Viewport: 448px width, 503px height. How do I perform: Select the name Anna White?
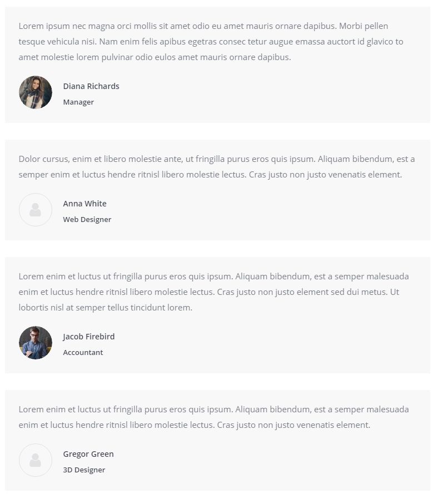[x=84, y=204]
